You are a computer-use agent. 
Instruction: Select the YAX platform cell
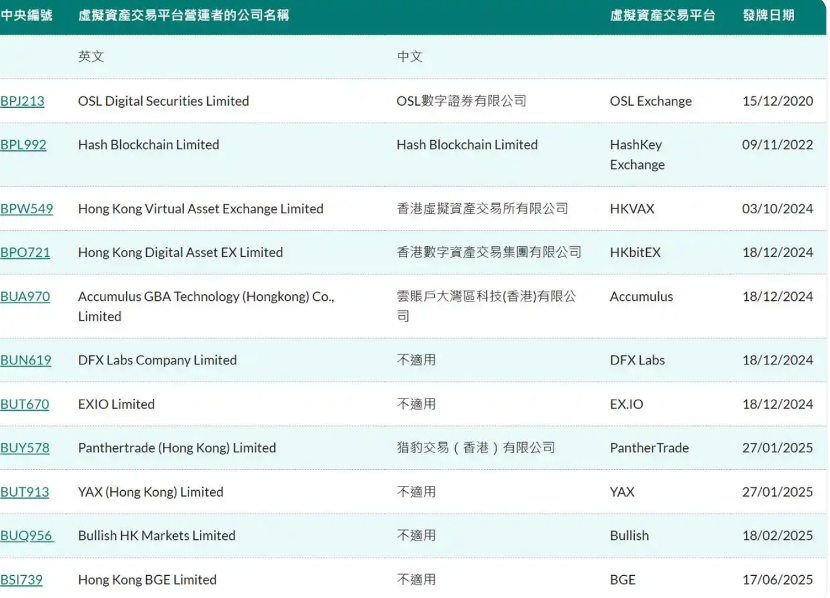[x=622, y=492]
